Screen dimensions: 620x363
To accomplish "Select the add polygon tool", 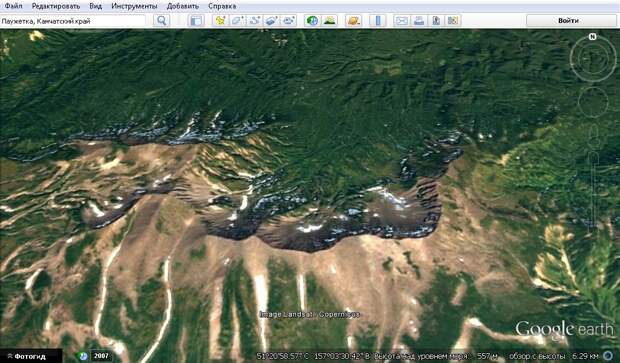I will (x=238, y=21).
